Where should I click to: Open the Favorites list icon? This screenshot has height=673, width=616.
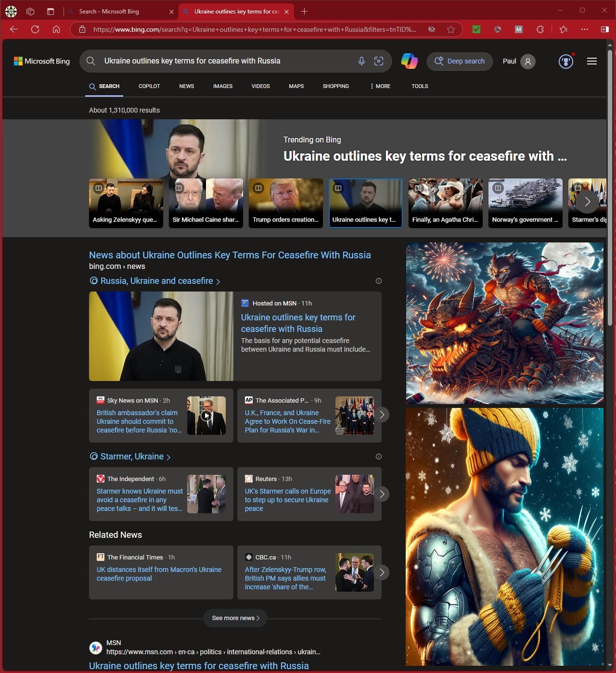[564, 29]
